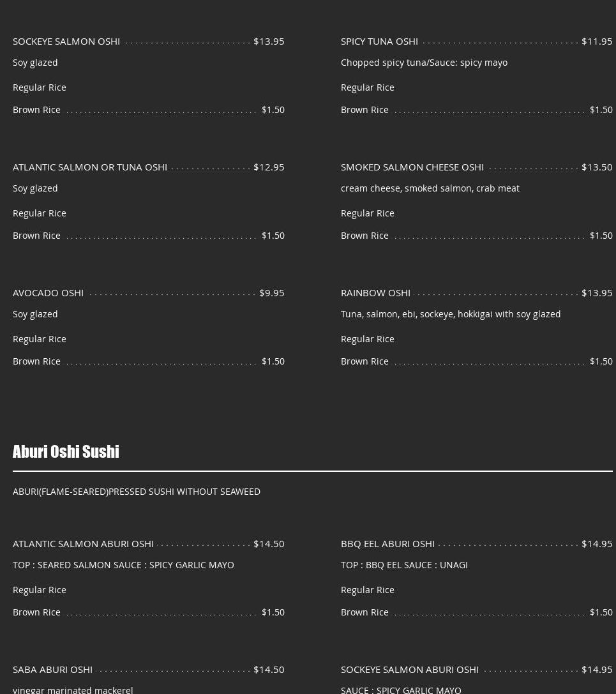Select the Spicy Tuna Oshi menu item
This screenshot has height=694, width=616.
pos(379,41)
